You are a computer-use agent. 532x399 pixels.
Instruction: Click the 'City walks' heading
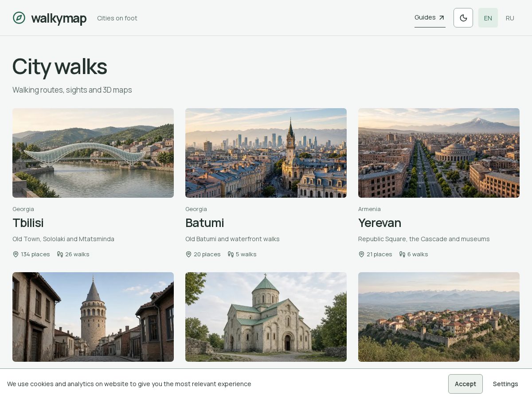pos(60,66)
